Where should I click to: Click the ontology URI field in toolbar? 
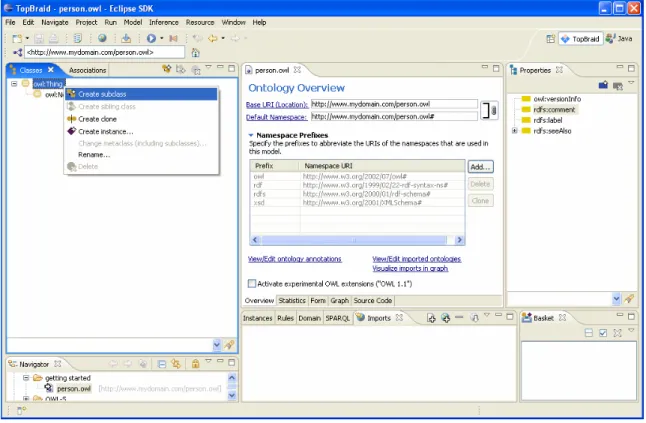(105, 52)
